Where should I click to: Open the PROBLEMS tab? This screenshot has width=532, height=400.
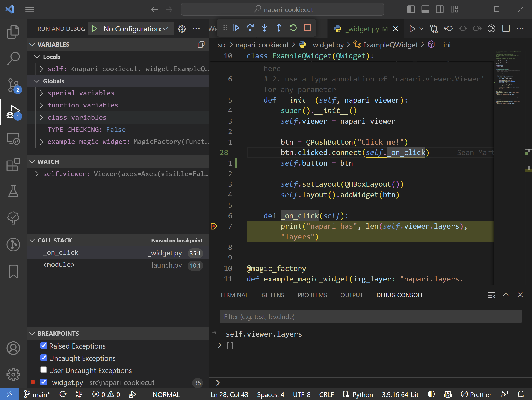pos(312,295)
